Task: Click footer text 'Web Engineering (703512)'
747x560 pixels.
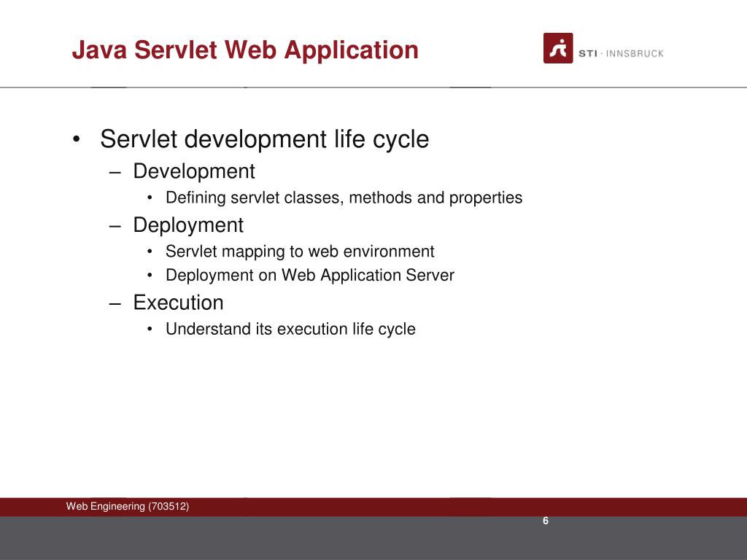Action: [x=128, y=506]
